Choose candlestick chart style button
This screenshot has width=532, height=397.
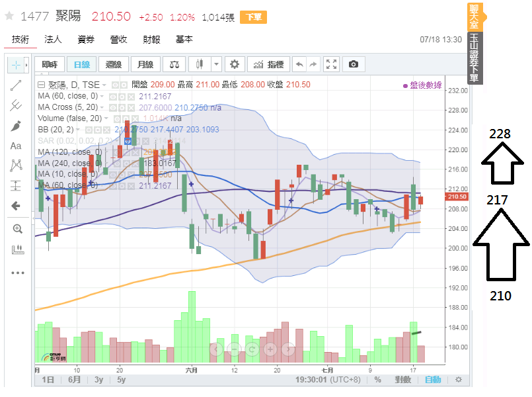click(x=200, y=64)
